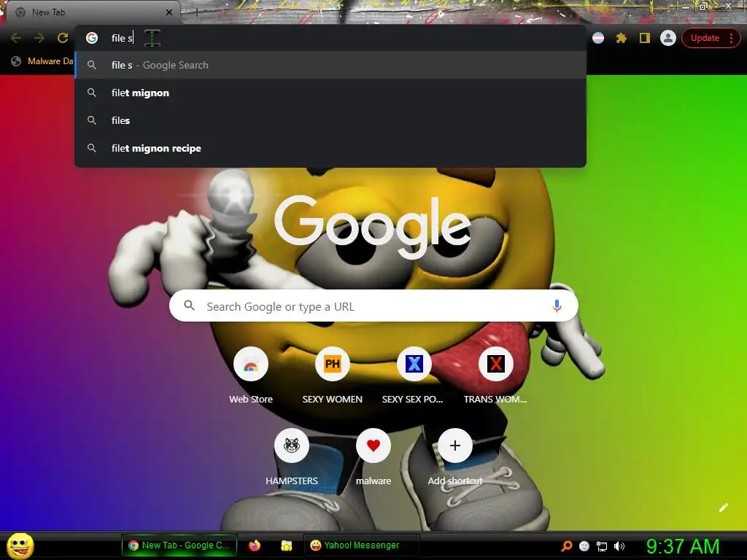Image resolution: width=747 pixels, height=560 pixels.
Task: Open the smiley Start button
Action: click(20, 545)
